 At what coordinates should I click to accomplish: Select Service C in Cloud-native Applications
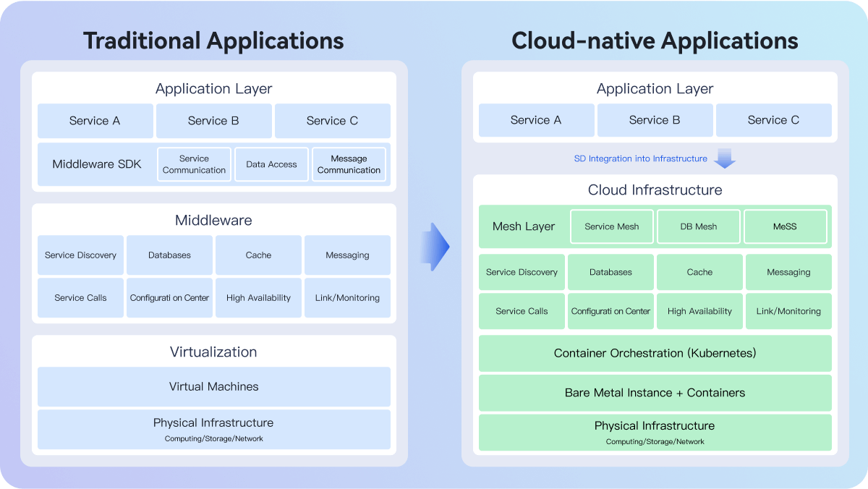point(774,120)
